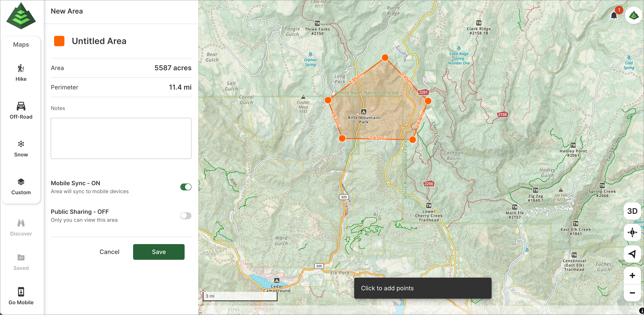Open the notifications bell
This screenshot has width=644, height=315.
point(614,15)
